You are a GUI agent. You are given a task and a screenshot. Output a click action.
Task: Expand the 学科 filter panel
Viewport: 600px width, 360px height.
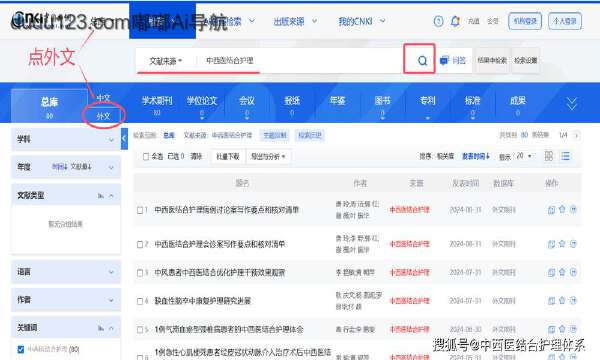66,139
